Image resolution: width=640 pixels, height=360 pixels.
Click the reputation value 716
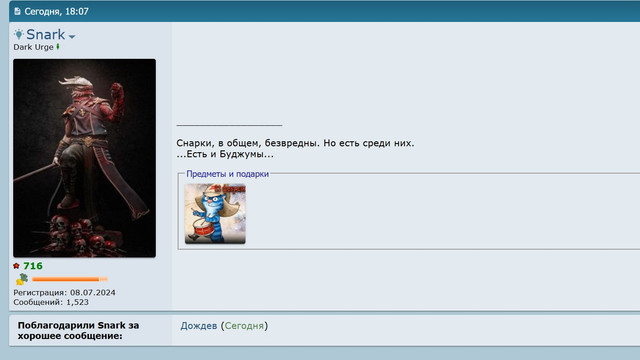point(33,266)
